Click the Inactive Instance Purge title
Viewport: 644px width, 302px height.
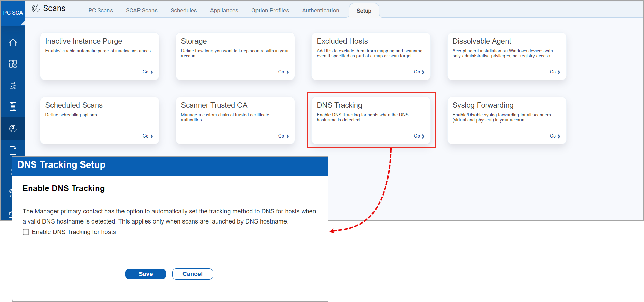pyautogui.click(x=84, y=41)
